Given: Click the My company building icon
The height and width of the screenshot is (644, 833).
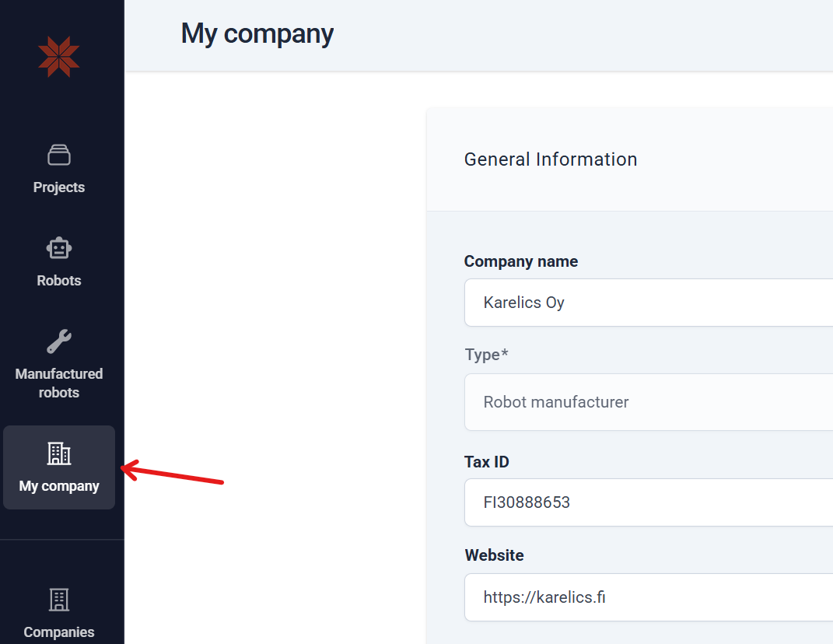Looking at the screenshot, I should point(59,453).
